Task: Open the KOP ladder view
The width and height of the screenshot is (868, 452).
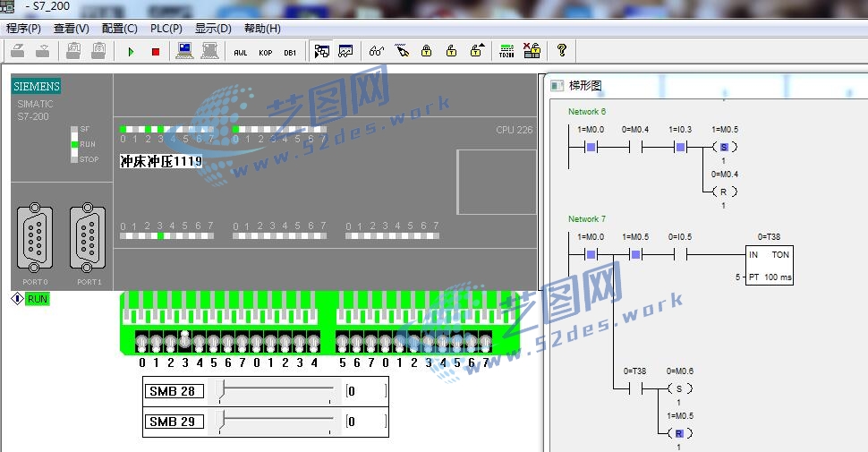Action: pos(265,53)
